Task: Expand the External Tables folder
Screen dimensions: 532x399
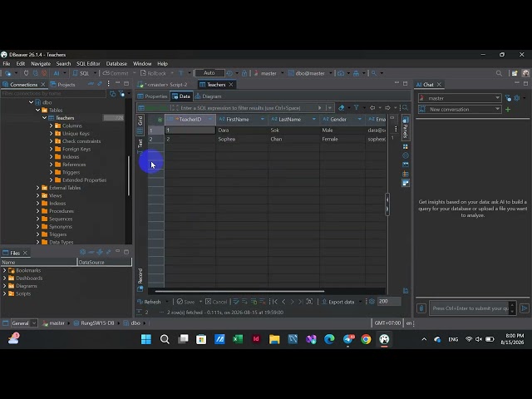Action: pyautogui.click(x=38, y=188)
